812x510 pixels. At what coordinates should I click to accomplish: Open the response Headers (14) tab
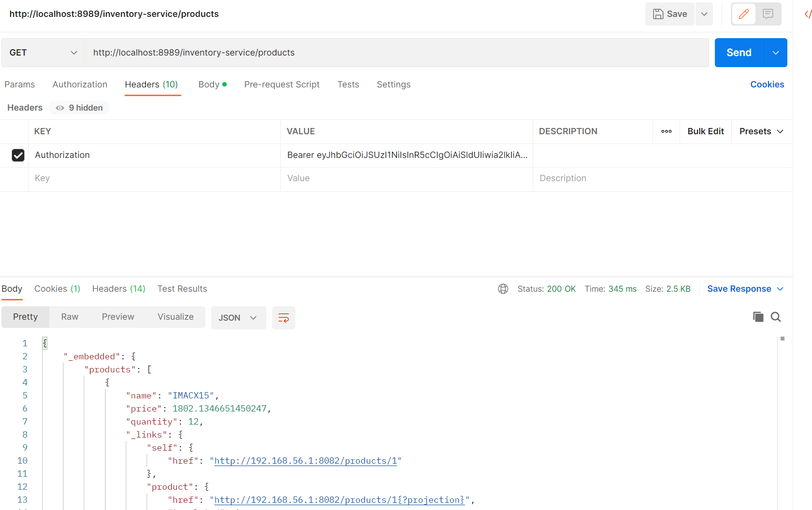pyautogui.click(x=119, y=289)
